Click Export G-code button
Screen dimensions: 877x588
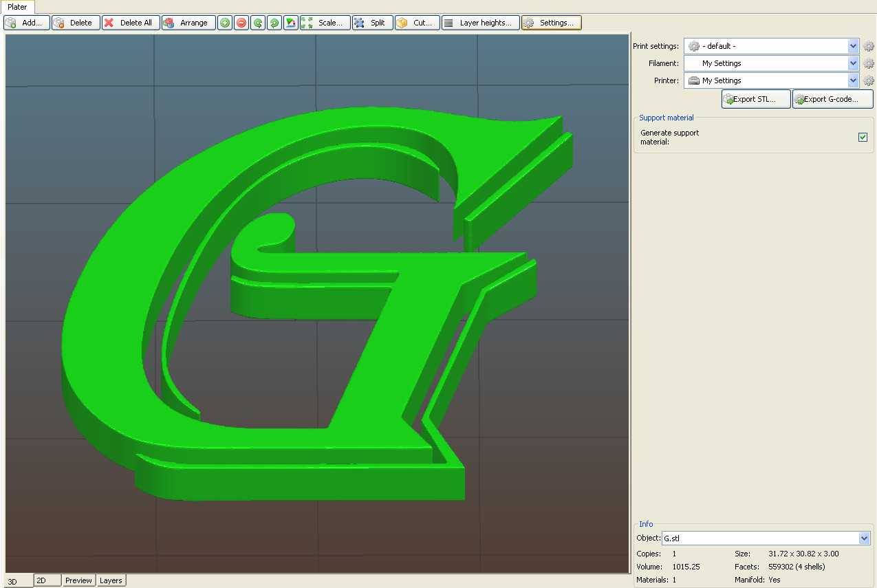click(x=832, y=98)
